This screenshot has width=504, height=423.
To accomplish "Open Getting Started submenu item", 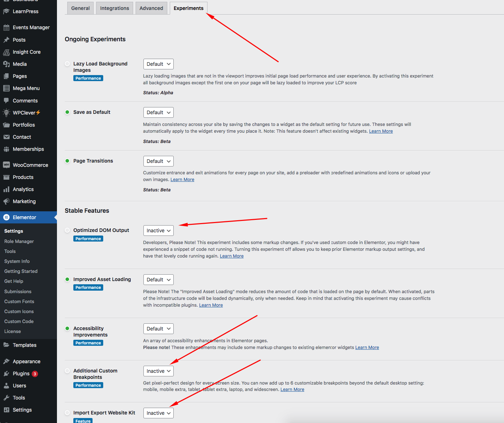I will pyautogui.click(x=21, y=271).
